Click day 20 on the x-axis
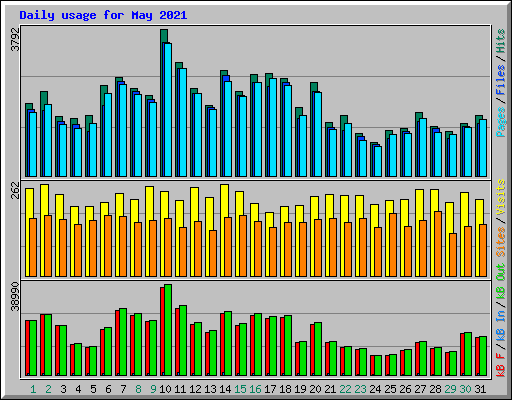The image size is (512, 400). tap(315, 389)
